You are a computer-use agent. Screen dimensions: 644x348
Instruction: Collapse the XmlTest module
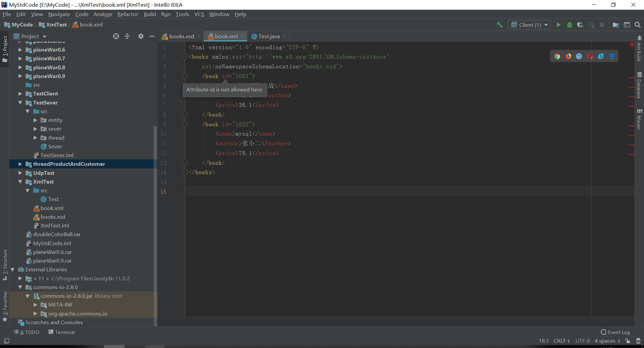(20, 182)
